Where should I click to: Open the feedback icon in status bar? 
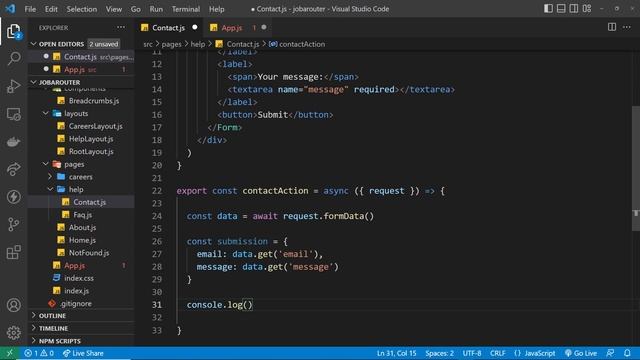[x=610, y=353]
